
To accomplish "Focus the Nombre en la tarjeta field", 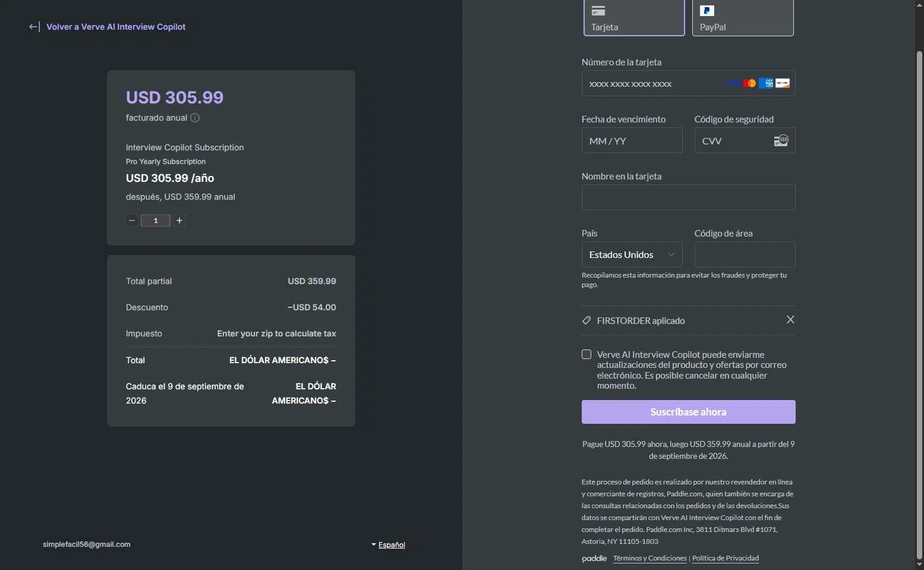I will (688, 197).
